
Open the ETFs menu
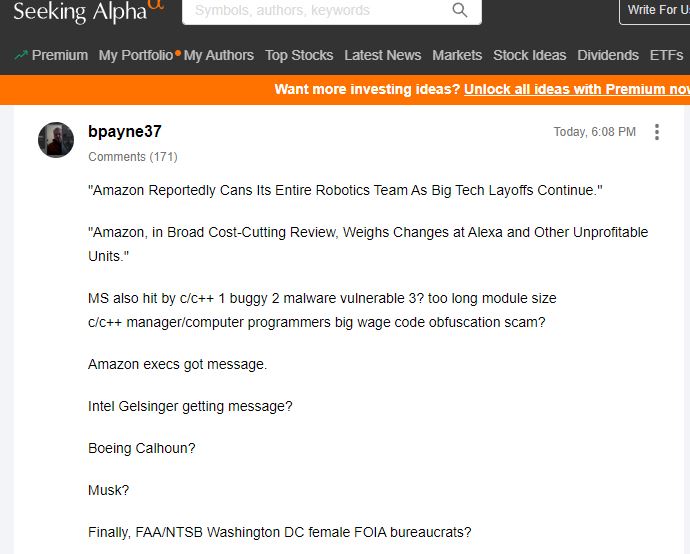(x=666, y=55)
